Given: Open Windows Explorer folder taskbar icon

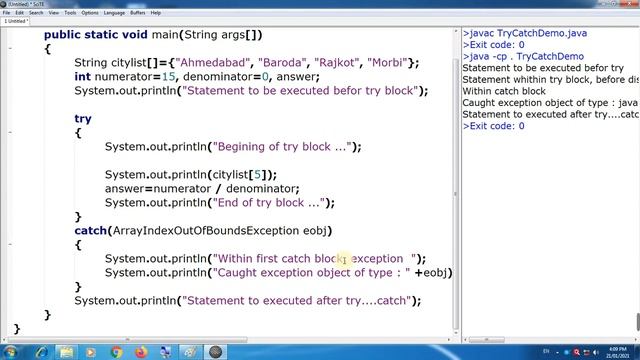Looking at the screenshot, I should (66, 352).
